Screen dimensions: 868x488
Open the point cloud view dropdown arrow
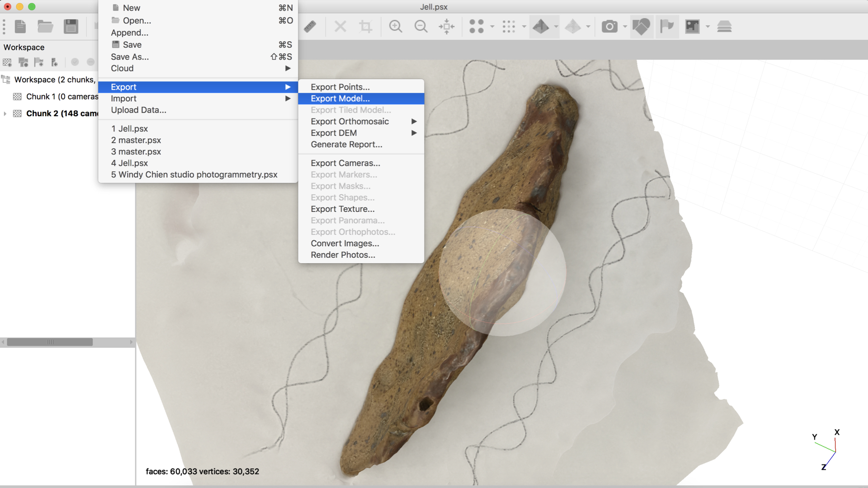492,27
